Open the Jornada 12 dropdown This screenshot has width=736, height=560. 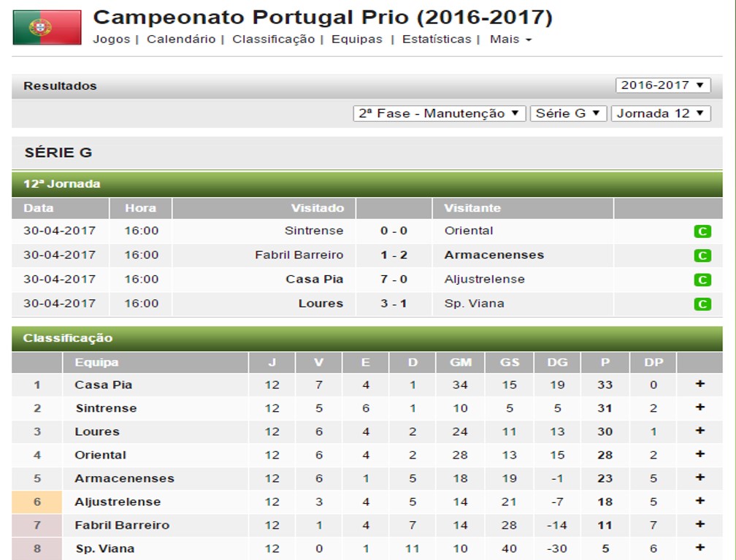(x=661, y=113)
